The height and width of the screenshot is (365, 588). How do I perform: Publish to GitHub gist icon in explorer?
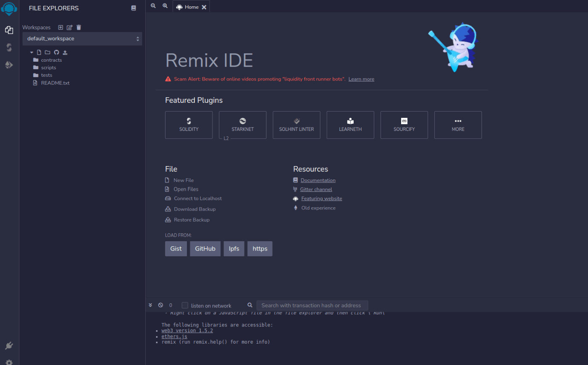pyautogui.click(x=56, y=52)
